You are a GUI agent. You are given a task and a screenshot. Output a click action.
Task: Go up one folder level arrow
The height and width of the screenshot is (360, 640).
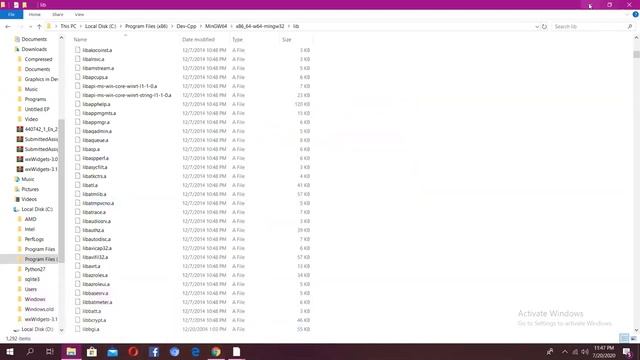point(39,26)
